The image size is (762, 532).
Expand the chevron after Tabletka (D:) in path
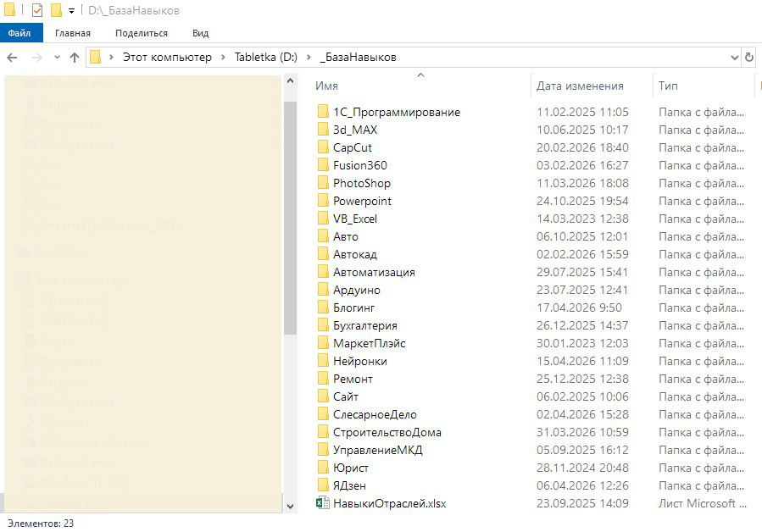pyautogui.click(x=309, y=58)
